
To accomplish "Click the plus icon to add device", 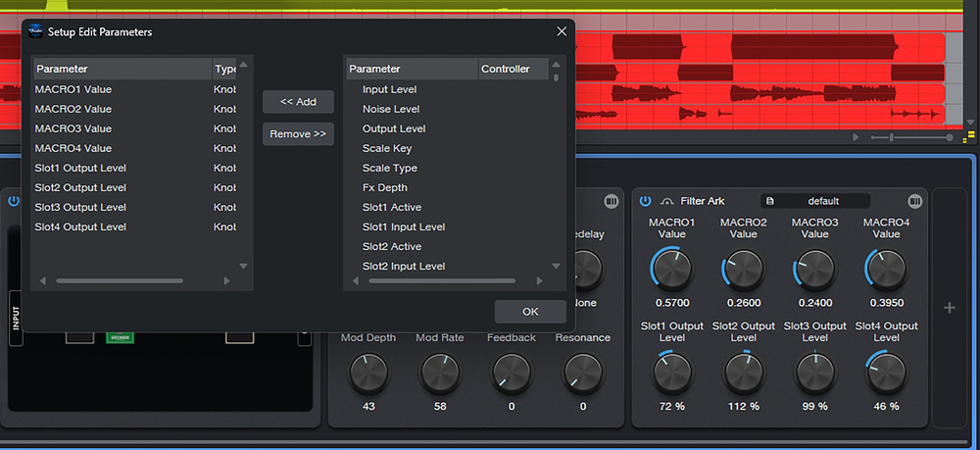I will click(x=949, y=308).
